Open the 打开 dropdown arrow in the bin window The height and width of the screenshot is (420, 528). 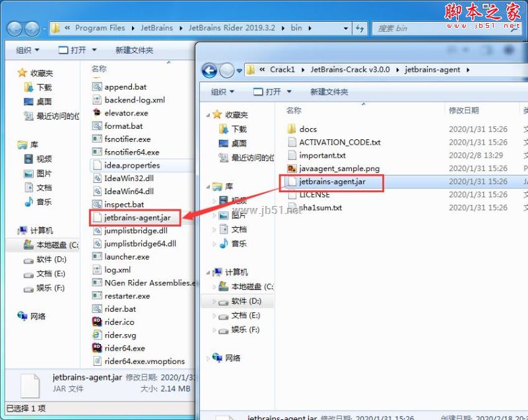tap(94, 50)
